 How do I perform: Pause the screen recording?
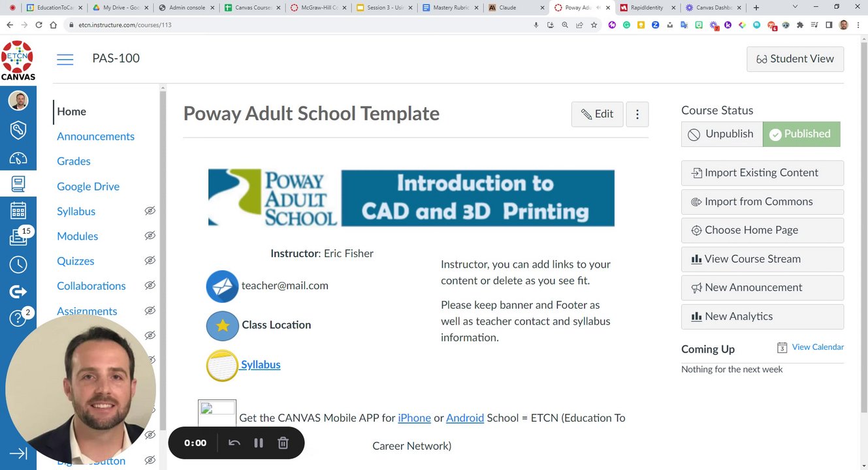259,443
